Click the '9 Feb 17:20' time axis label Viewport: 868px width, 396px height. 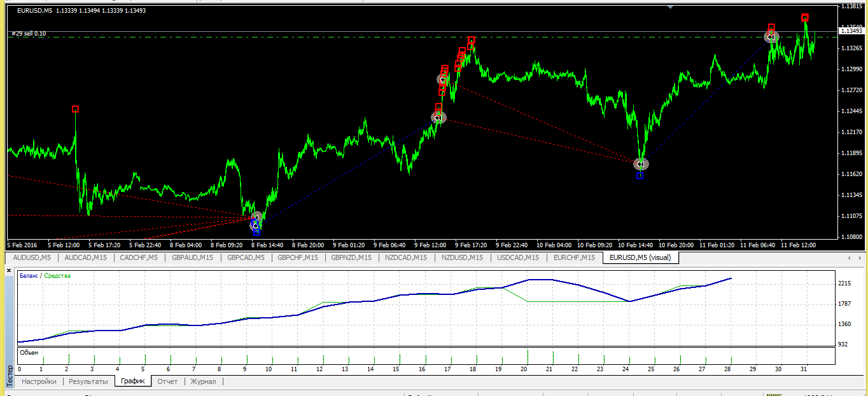click(x=472, y=244)
